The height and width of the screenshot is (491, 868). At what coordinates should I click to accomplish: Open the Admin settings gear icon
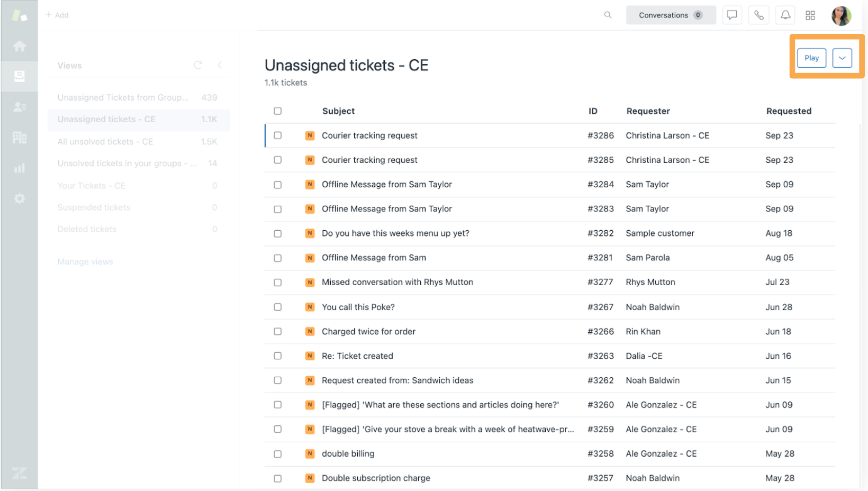pyautogui.click(x=19, y=198)
